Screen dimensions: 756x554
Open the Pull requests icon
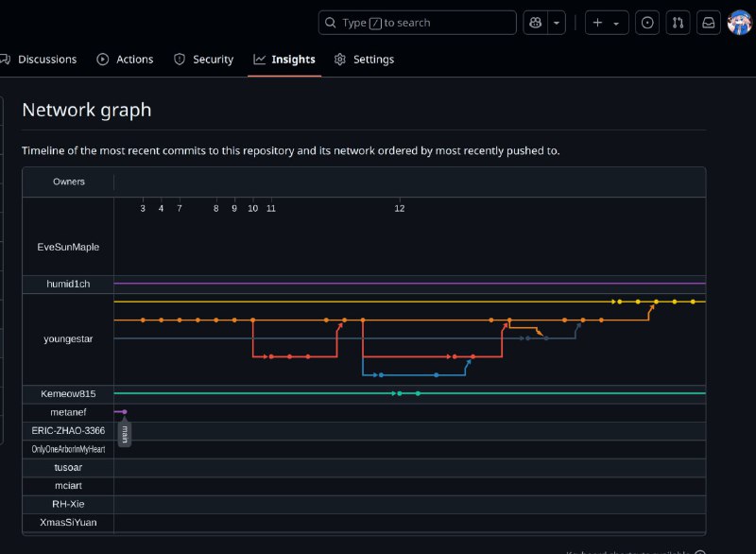coord(678,23)
